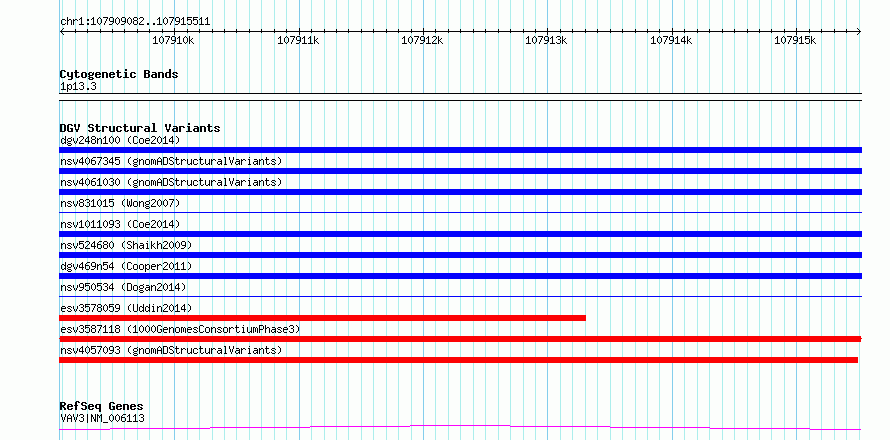Select the thin blue line under nsv831015
This screenshot has height=440, width=890.
pos(460,212)
